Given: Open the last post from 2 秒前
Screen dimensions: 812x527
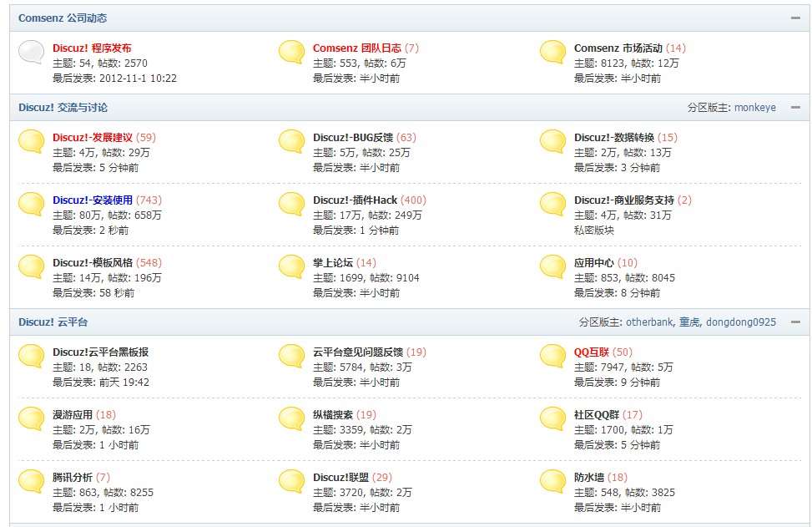Looking at the screenshot, I should tap(114, 230).
